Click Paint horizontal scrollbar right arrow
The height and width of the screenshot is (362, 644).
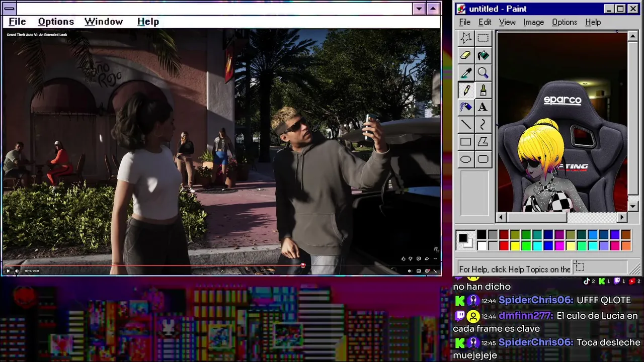[x=622, y=217]
